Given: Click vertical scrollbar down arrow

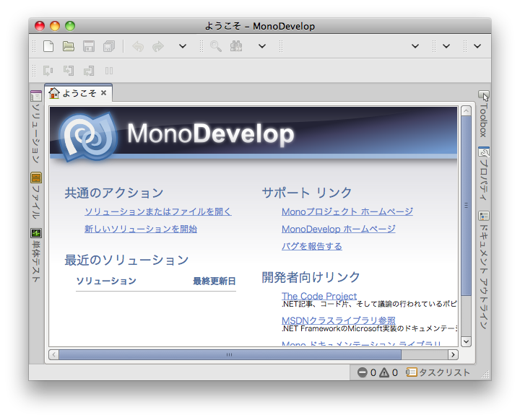Looking at the screenshot, I should (466, 341).
